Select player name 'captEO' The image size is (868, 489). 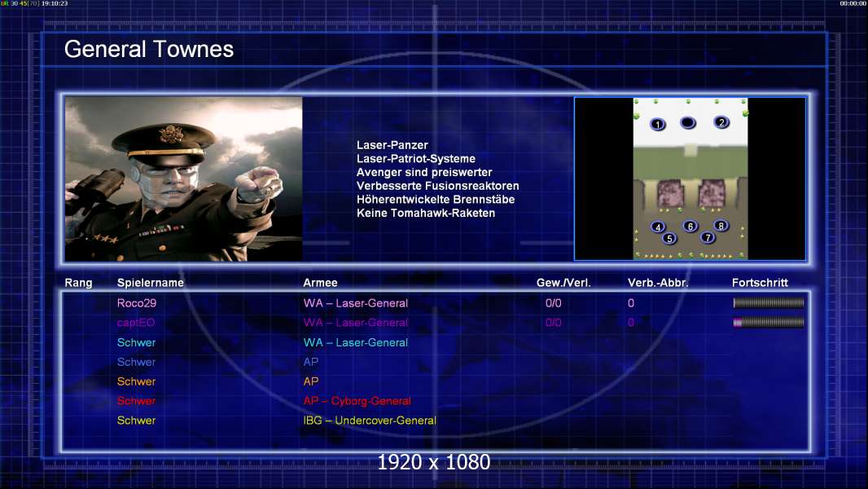136,322
